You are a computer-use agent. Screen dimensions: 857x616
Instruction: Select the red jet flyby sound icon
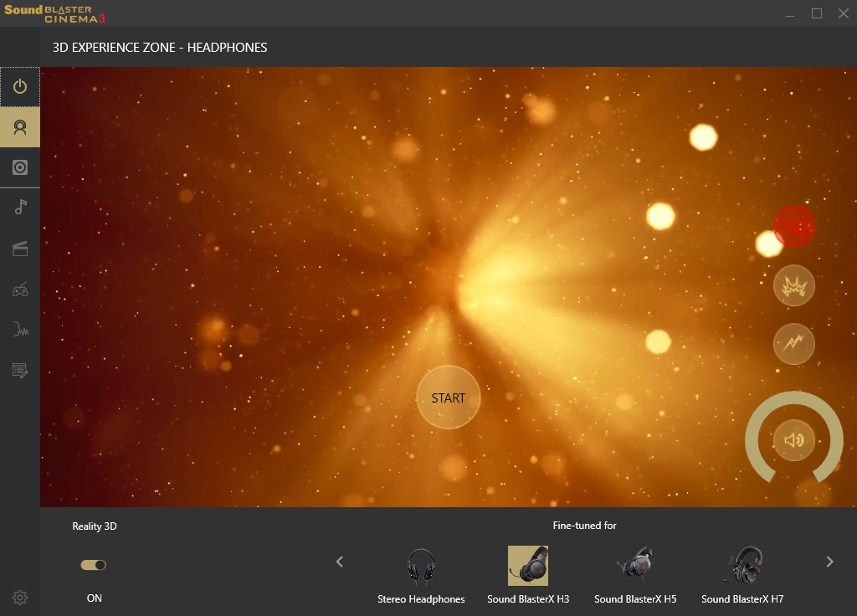coord(793,227)
